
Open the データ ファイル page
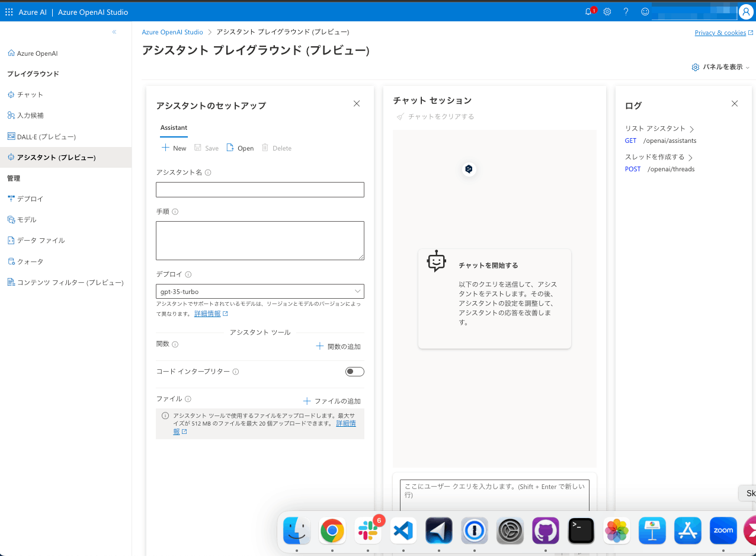coord(36,241)
